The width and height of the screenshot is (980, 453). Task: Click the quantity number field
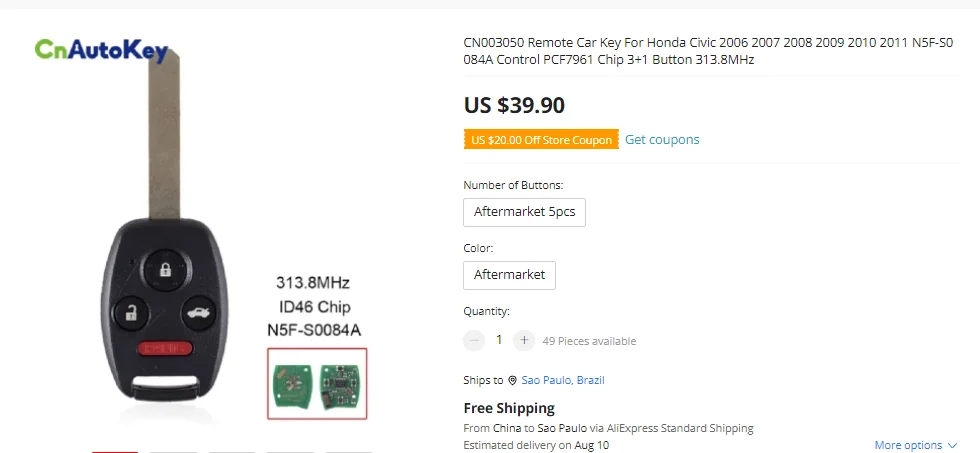pos(499,340)
